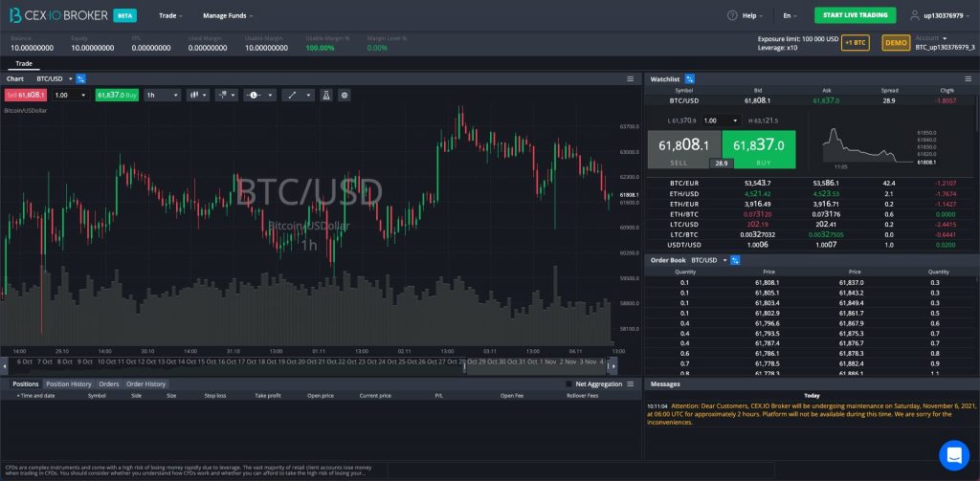Expand the Trade menu
This screenshot has width=980, height=481.
coord(170,15)
